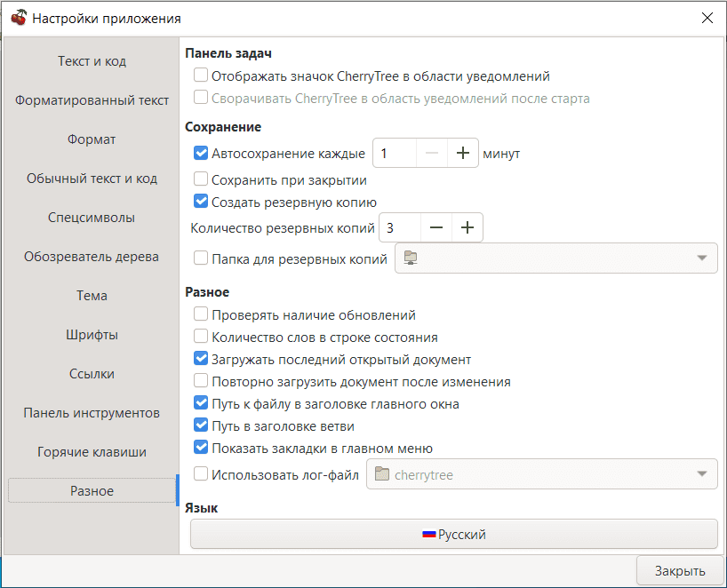This screenshot has width=727, height=588.
Task: Click the plus icon for autosave minutes
Action: click(462, 153)
